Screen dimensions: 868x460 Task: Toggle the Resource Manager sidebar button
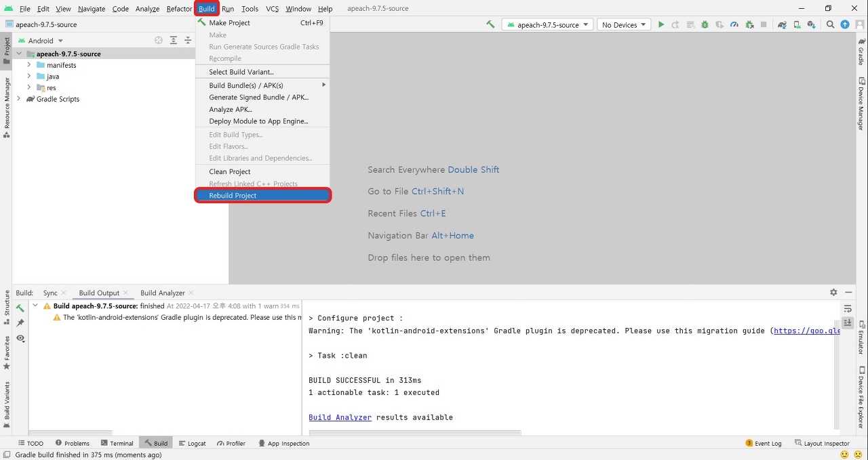click(x=6, y=107)
